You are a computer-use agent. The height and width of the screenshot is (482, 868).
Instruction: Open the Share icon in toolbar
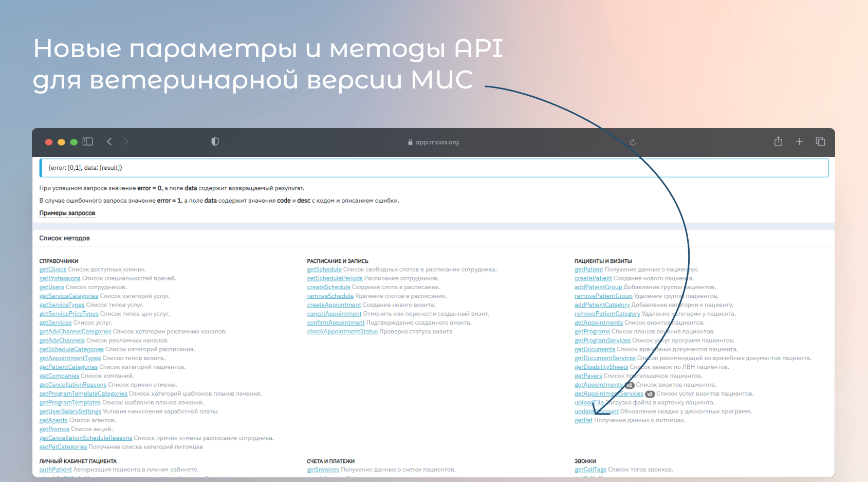(778, 141)
